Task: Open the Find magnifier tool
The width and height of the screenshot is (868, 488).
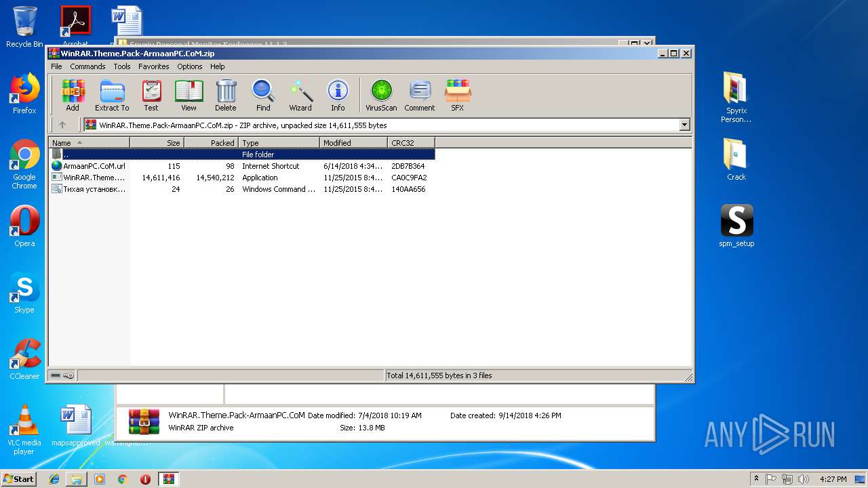Action: point(263,95)
